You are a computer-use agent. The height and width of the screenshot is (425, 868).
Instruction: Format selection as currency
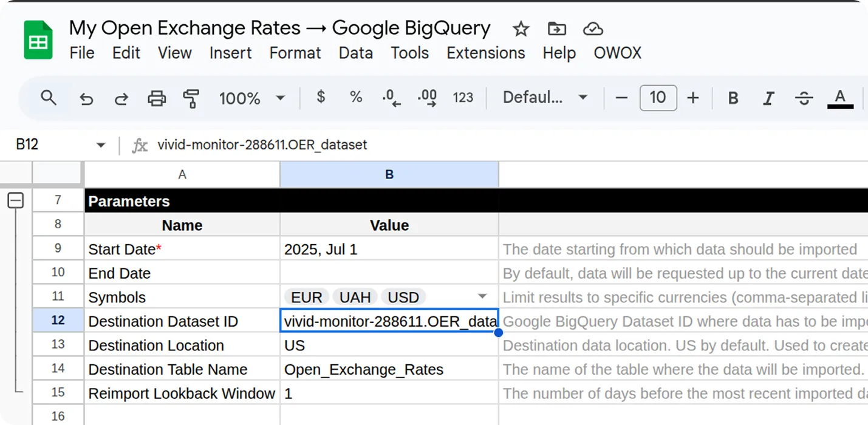tap(321, 97)
